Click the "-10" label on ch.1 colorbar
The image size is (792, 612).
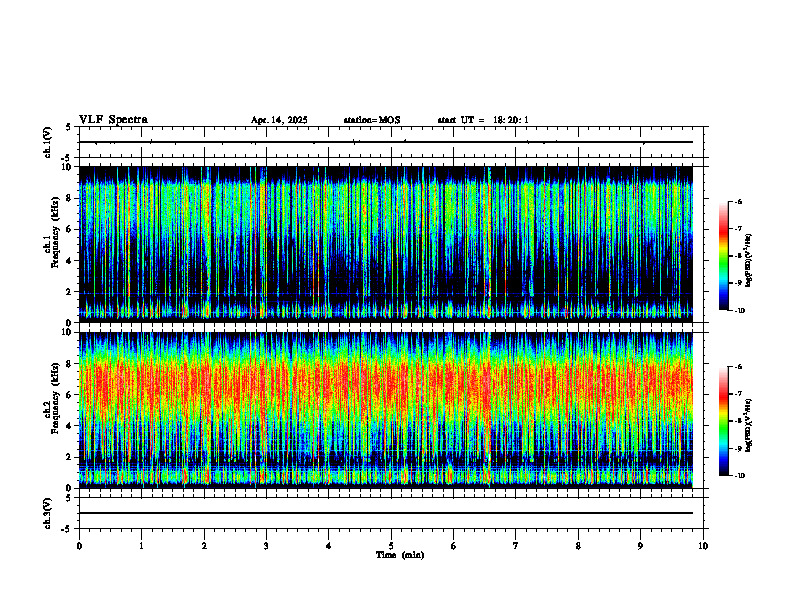coord(739,310)
